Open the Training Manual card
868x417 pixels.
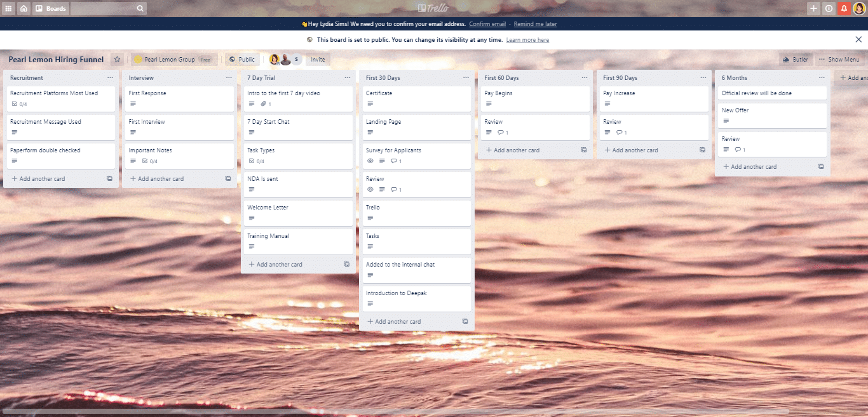tap(298, 241)
